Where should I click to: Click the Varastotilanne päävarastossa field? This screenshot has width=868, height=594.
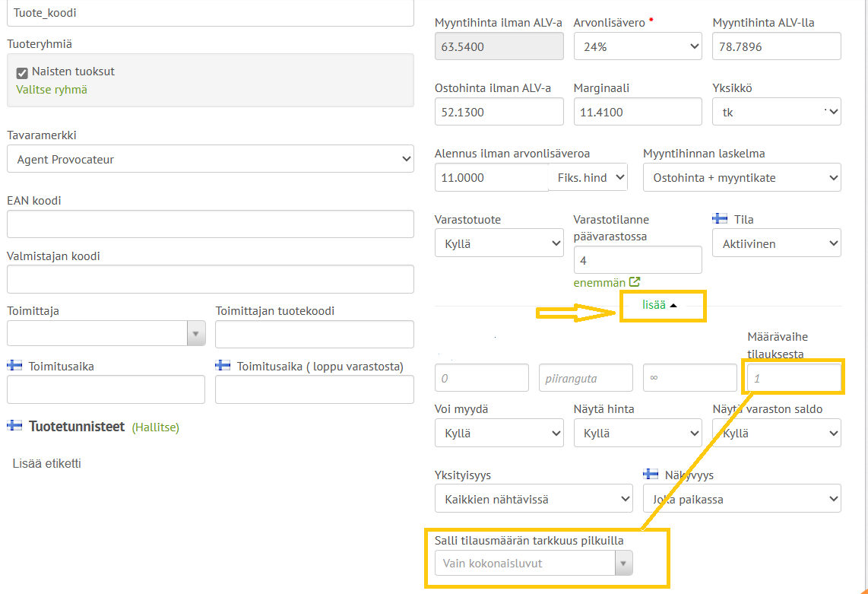pyautogui.click(x=638, y=260)
